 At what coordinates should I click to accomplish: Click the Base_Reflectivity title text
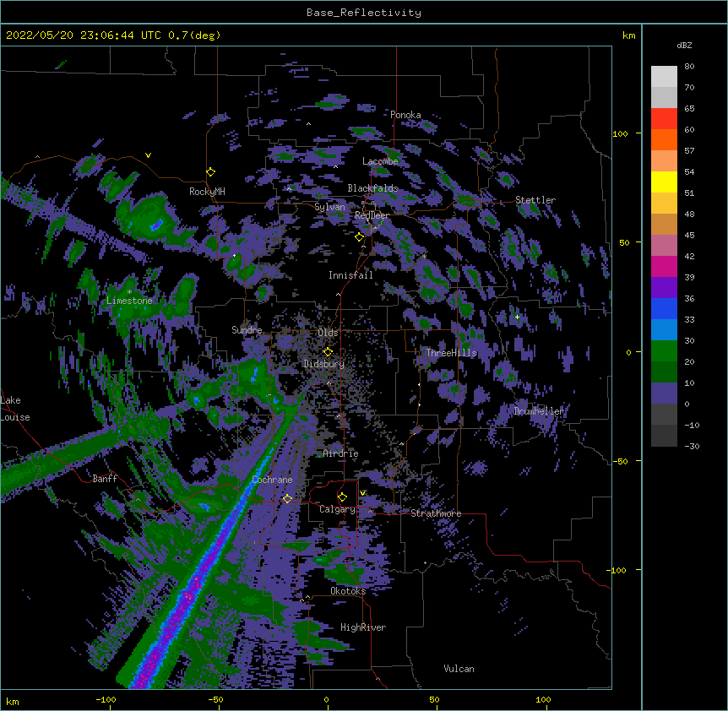point(363,13)
